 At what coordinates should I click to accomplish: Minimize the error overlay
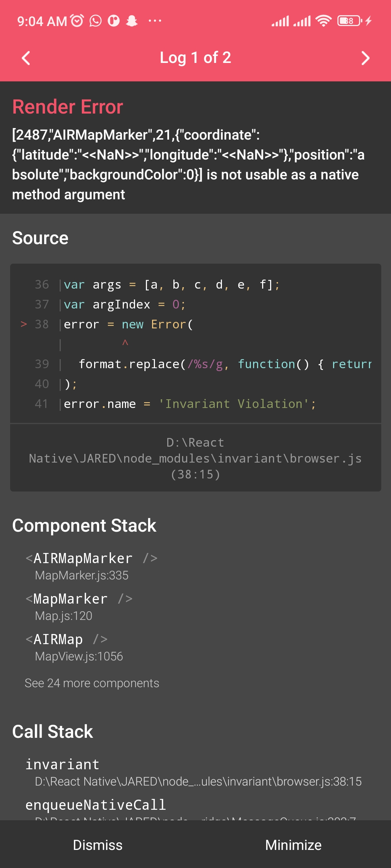point(293,845)
